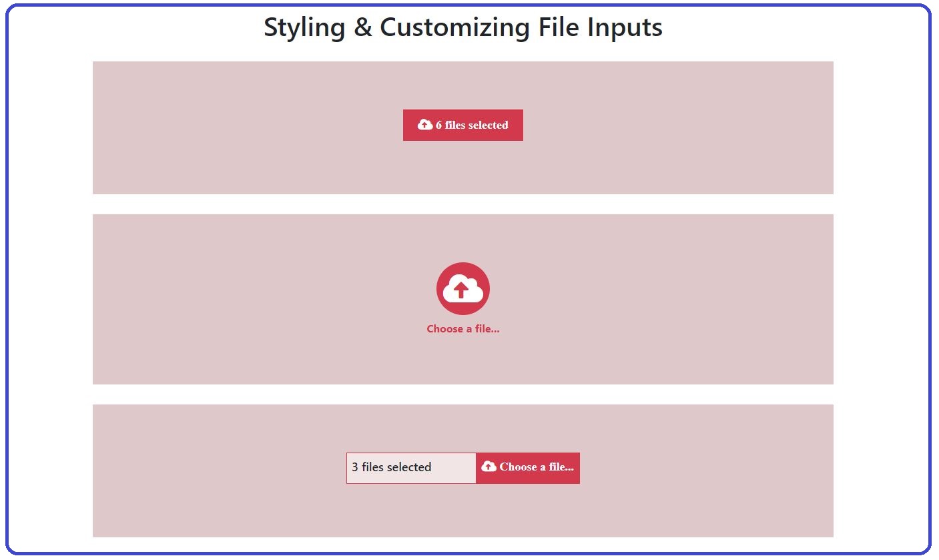This screenshot has height=560, width=939.
Task: Click the upload cloud icon on '6 files selected' button
Action: point(425,124)
